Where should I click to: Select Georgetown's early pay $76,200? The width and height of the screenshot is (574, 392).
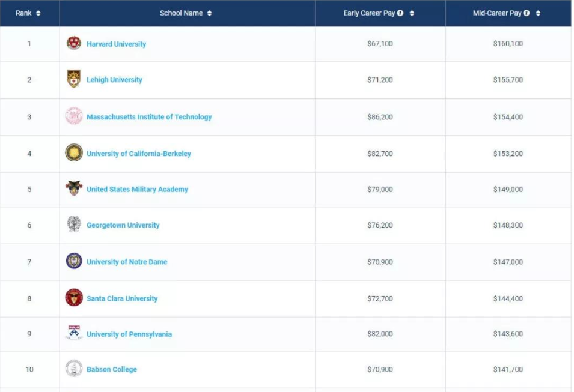[x=380, y=225]
